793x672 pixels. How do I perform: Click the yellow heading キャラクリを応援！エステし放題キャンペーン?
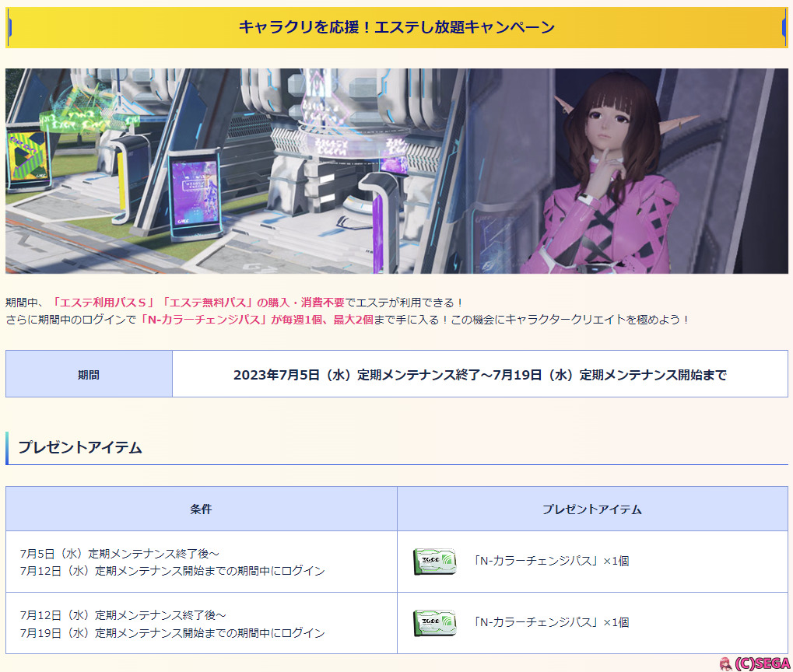[x=397, y=27]
